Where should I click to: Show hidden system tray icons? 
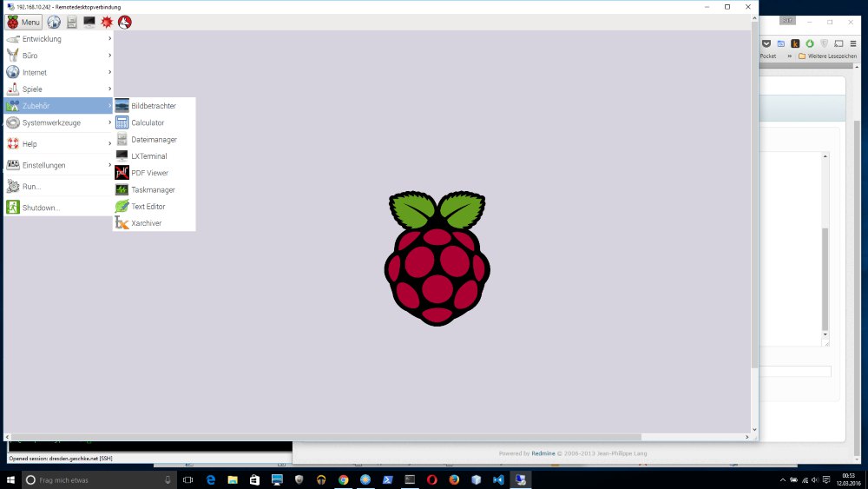point(782,480)
